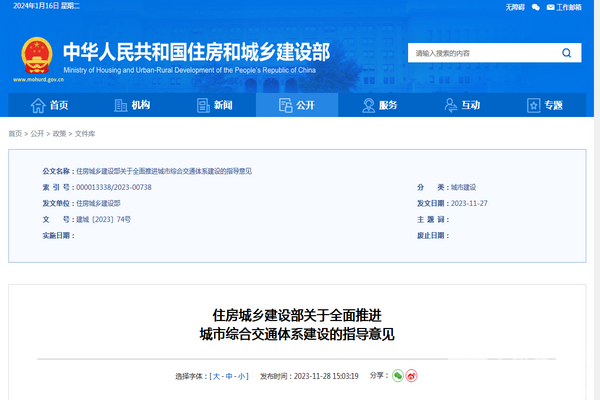Enable 无障碍 accessibility mode

pyautogui.click(x=514, y=7)
